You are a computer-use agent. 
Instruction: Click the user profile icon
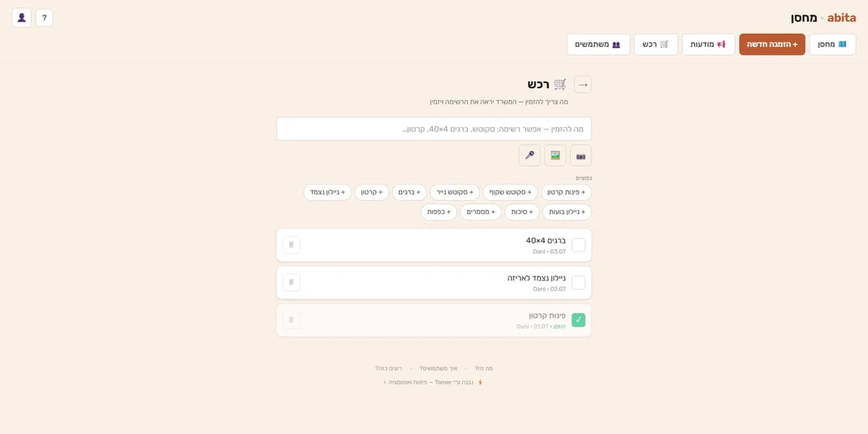click(x=22, y=18)
